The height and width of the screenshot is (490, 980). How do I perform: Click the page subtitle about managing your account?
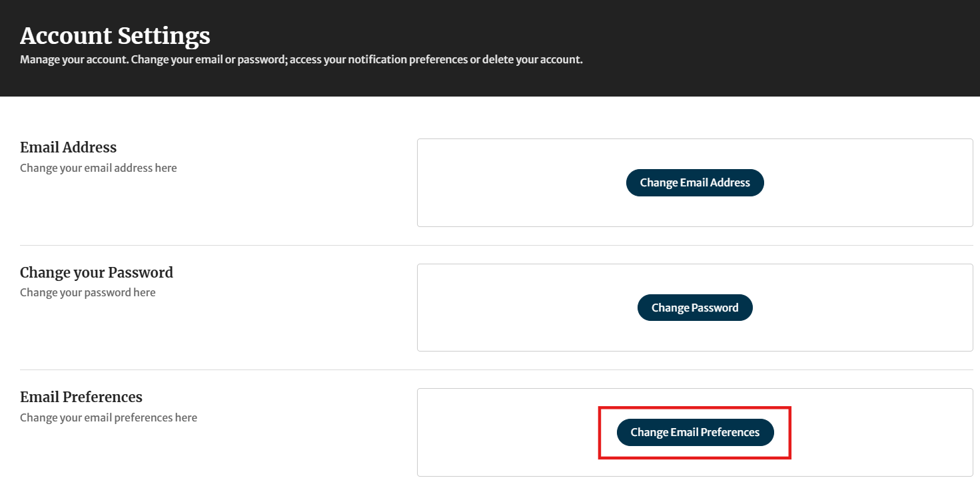coord(300,59)
